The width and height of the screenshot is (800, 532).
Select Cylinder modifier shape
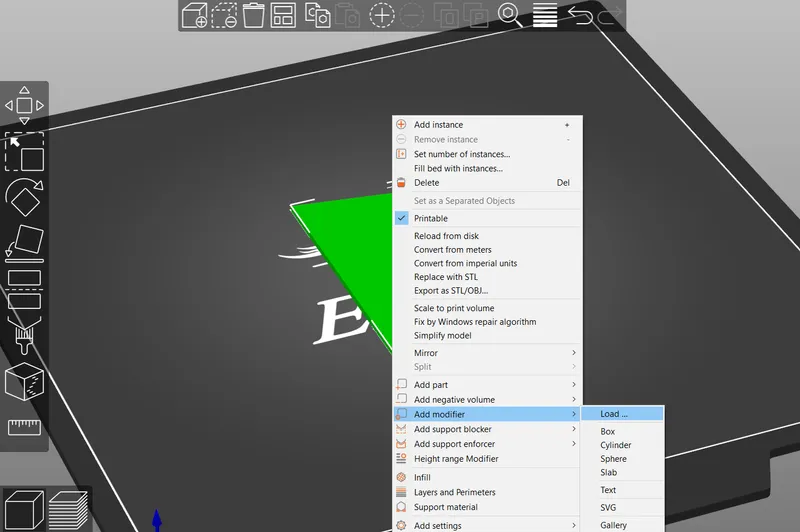(x=622, y=445)
